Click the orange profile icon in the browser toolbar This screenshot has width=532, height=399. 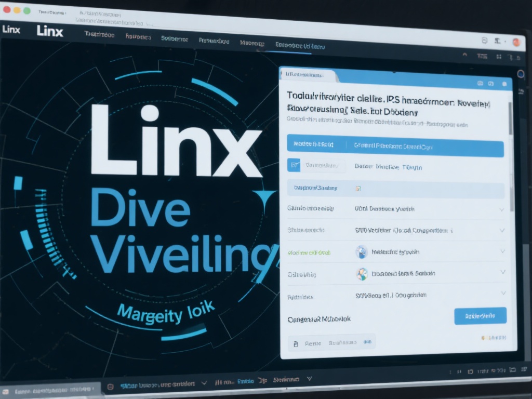[516, 42]
